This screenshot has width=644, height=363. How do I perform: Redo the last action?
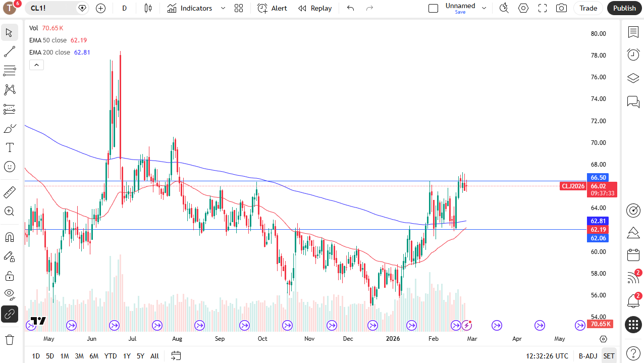[369, 8]
